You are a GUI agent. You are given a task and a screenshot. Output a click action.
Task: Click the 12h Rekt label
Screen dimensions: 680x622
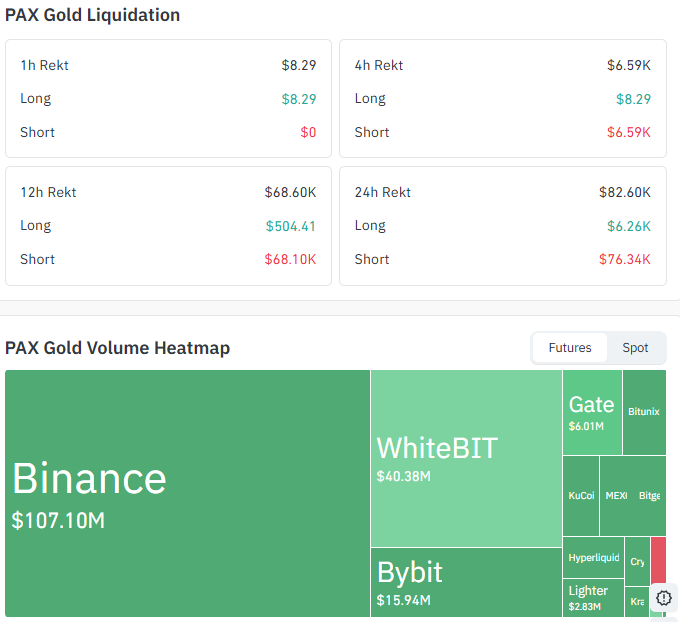(x=48, y=192)
